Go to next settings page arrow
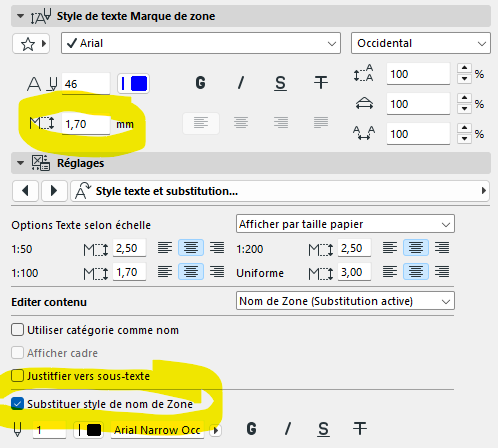498x448 pixels. [54, 191]
